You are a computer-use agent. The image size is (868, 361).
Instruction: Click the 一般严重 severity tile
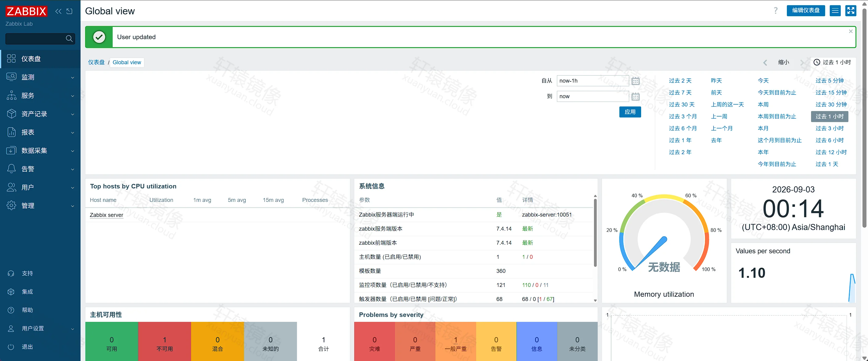[456, 341]
